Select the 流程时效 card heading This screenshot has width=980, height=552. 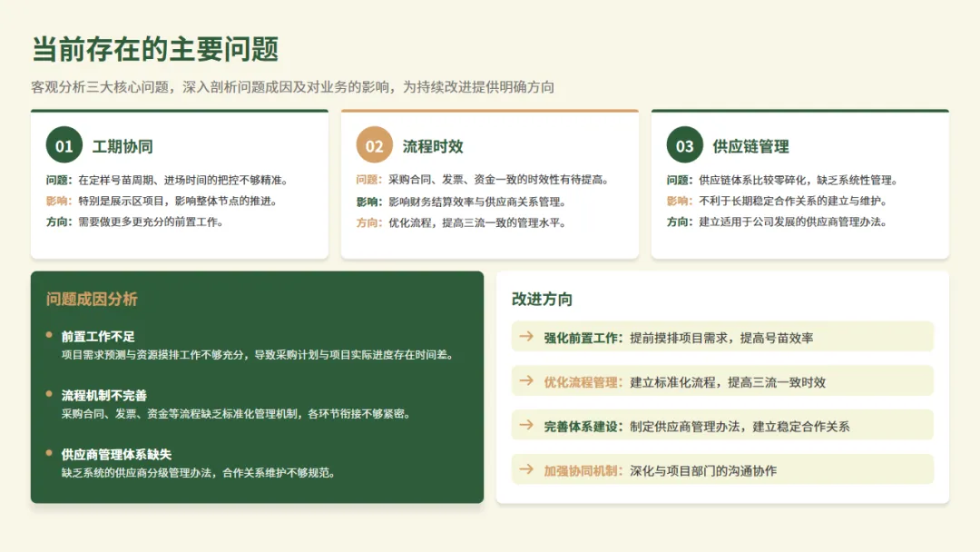point(433,146)
